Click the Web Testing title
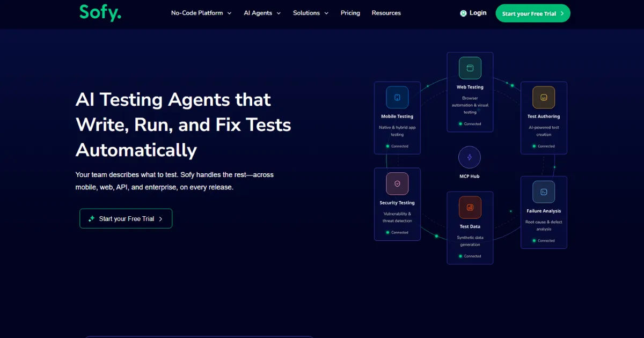The height and width of the screenshot is (338, 644). coord(470,87)
